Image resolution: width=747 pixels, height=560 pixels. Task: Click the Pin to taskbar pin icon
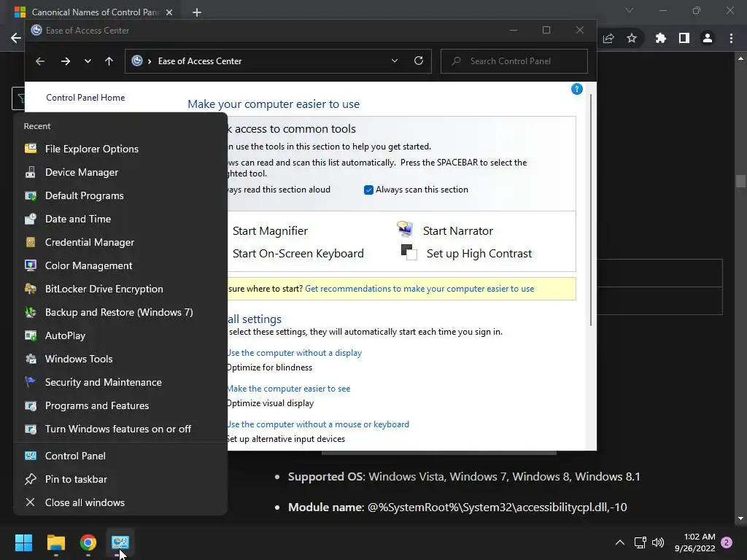[x=31, y=479]
